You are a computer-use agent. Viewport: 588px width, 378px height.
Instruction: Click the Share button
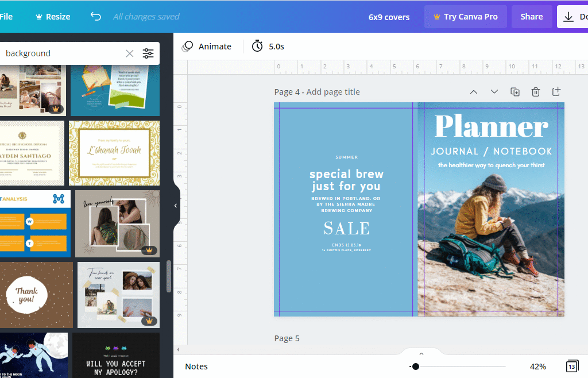531,17
